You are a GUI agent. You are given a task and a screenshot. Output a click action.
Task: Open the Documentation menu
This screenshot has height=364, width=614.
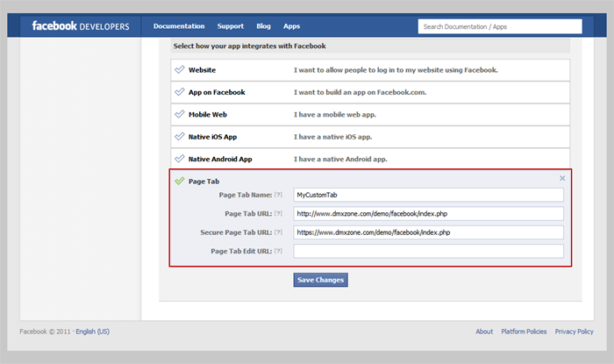click(x=179, y=26)
